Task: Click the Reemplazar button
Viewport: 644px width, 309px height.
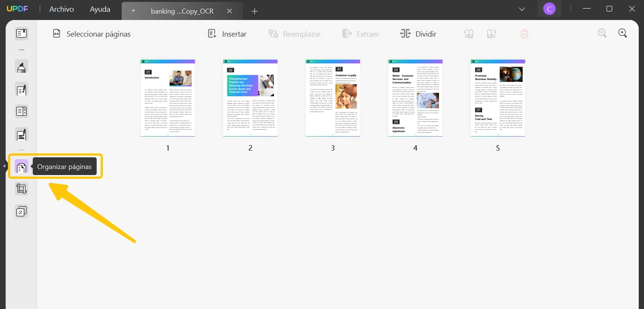Action: (x=295, y=34)
